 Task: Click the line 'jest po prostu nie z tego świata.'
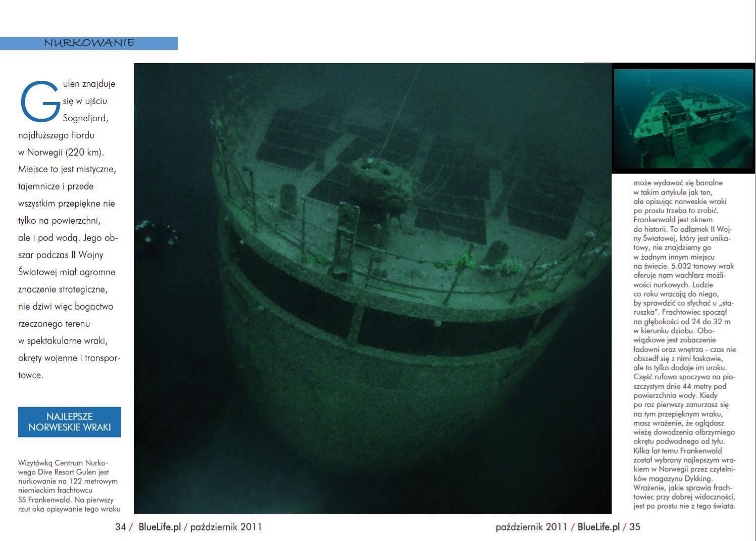[x=684, y=506]
